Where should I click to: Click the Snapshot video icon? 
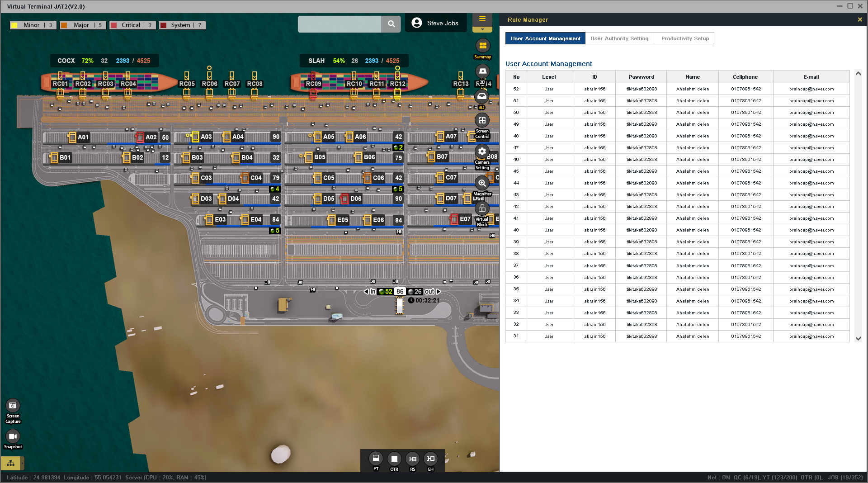click(x=13, y=436)
